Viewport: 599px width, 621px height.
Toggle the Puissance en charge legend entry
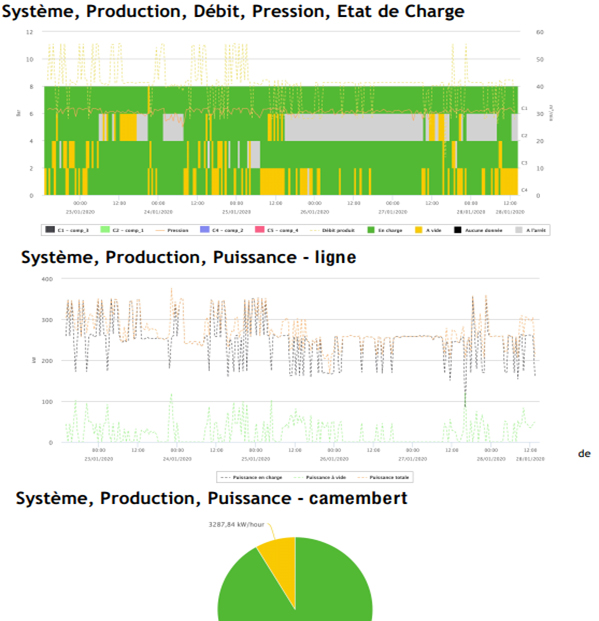[x=252, y=478]
